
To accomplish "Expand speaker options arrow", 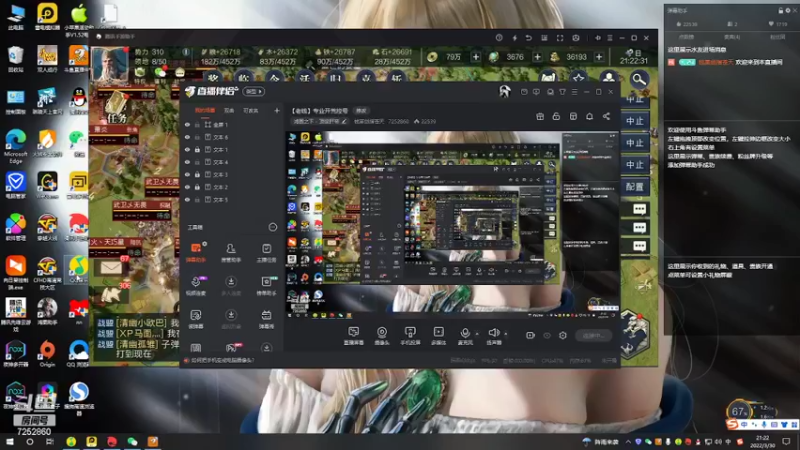I will 506,334.
